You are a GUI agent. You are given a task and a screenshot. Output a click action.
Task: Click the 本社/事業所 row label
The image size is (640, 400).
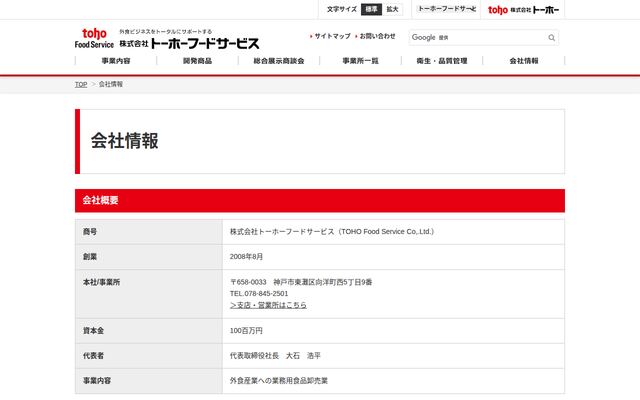tap(101, 282)
